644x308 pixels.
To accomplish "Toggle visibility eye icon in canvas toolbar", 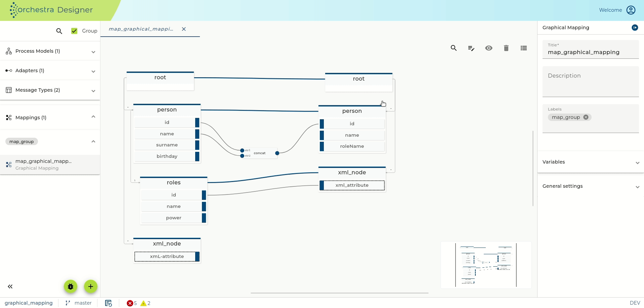I will click(489, 48).
